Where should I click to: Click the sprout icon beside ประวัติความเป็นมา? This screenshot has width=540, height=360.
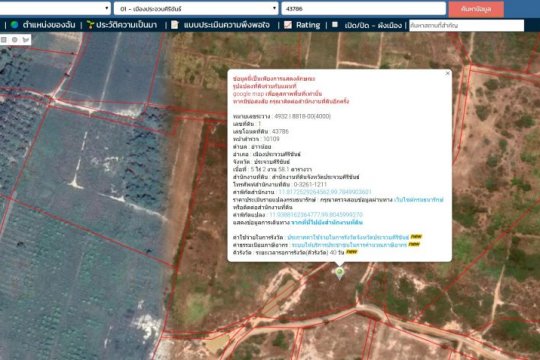(90, 24)
